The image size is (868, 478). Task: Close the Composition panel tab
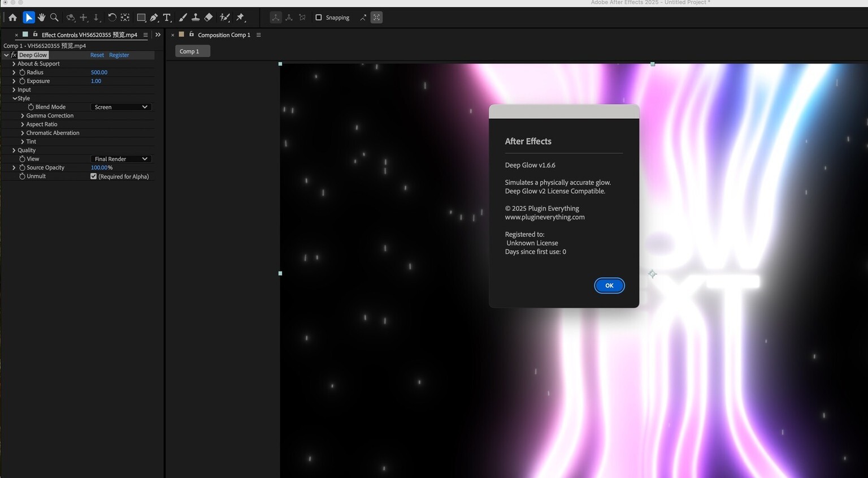click(x=173, y=35)
